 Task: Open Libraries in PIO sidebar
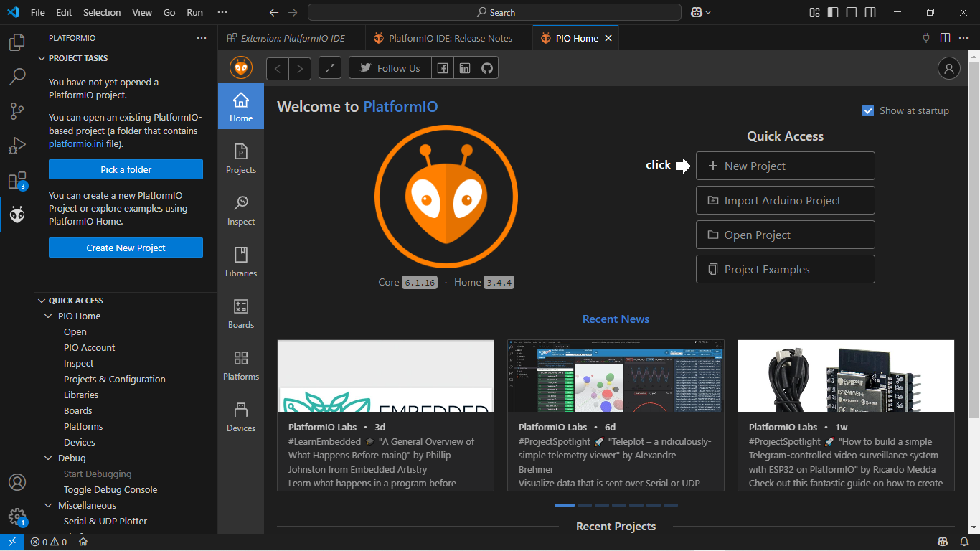[x=241, y=262]
